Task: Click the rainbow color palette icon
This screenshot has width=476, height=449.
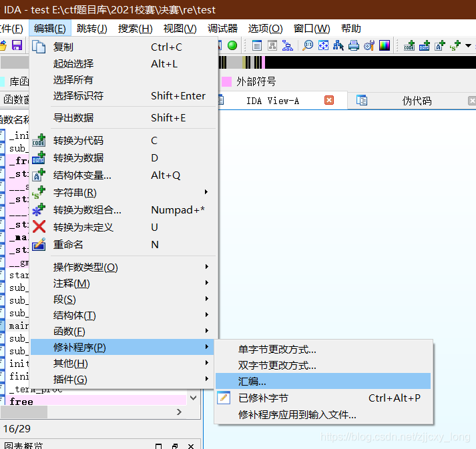Action: coord(385,45)
